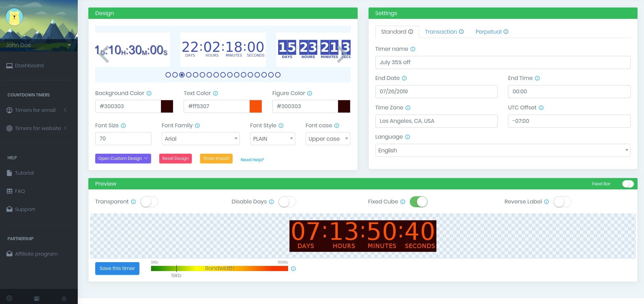Viewport: 644px width, 304px height.
Task: Select the selected third carousel dot
Action: point(182,75)
